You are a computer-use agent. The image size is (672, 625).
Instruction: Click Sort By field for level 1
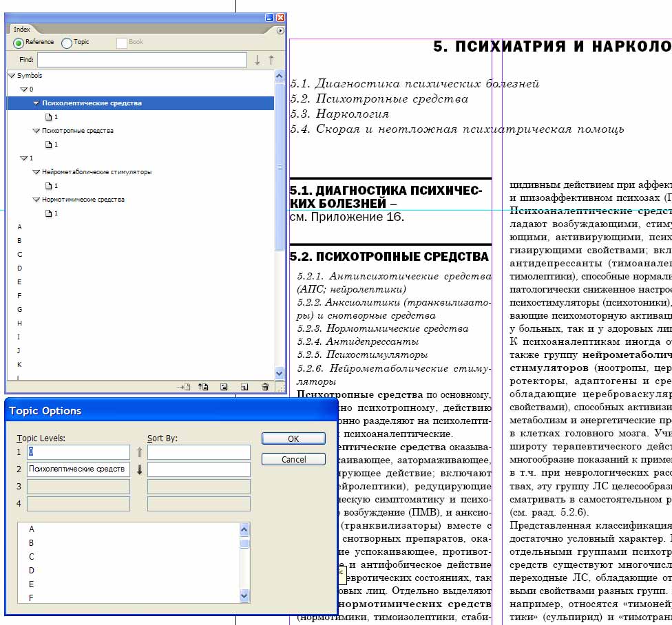click(x=199, y=452)
